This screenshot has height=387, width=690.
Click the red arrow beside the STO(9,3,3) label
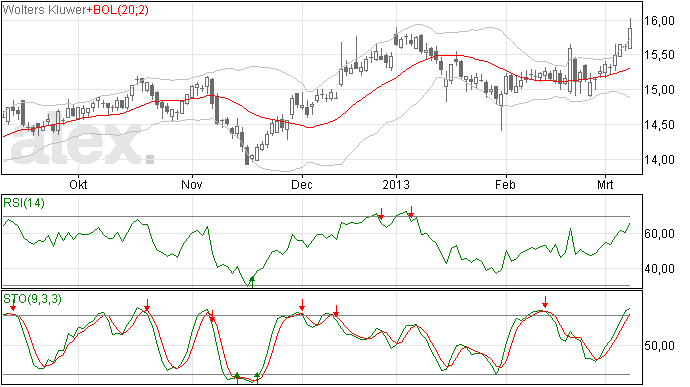pos(13,305)
